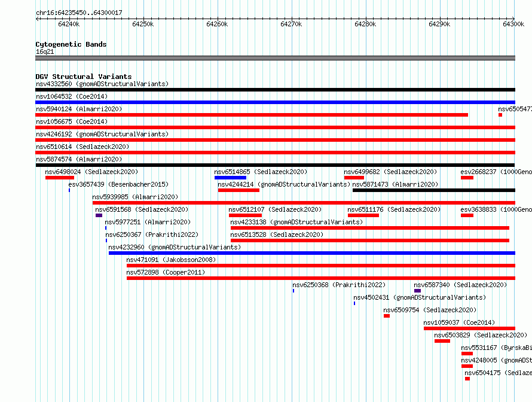
Task: Click the DGV Structural Variants track title
Action: [x=84, y=77]
